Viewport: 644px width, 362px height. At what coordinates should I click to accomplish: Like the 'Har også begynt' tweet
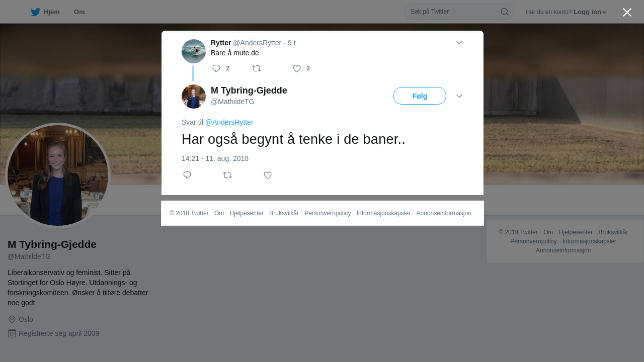pos(268,175)
